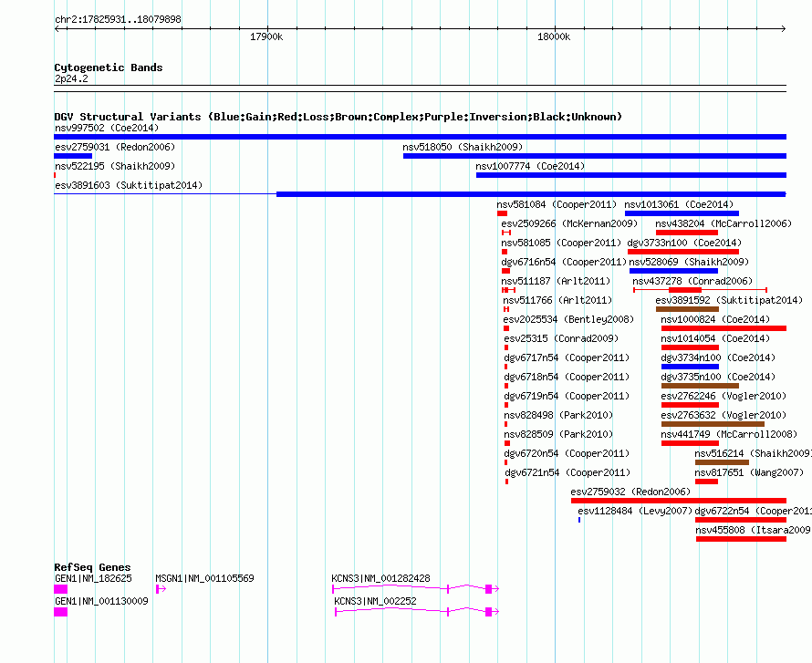Select esv2759032 (Redon2006) label
Viewport: 812px width, 663px height.
coord(630,492)
